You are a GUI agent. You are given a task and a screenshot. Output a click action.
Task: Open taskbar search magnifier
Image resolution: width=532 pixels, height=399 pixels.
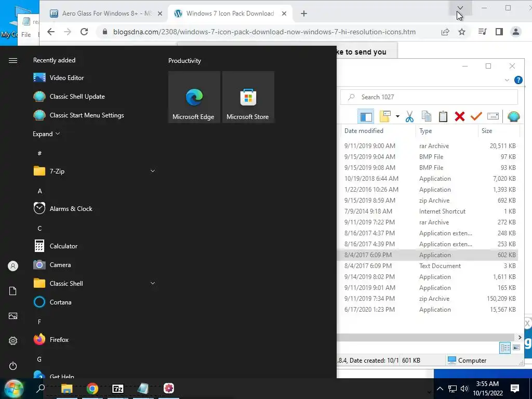41,388
